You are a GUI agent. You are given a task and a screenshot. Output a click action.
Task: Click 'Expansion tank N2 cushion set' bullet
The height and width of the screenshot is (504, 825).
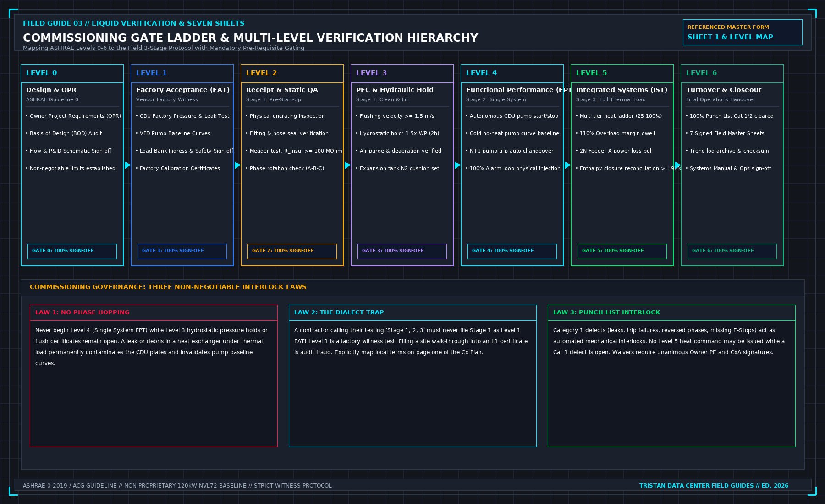click(x=397, y=169)
